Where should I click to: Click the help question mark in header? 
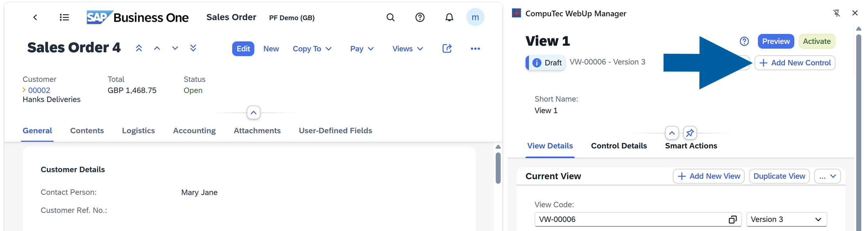click(420, 17)
